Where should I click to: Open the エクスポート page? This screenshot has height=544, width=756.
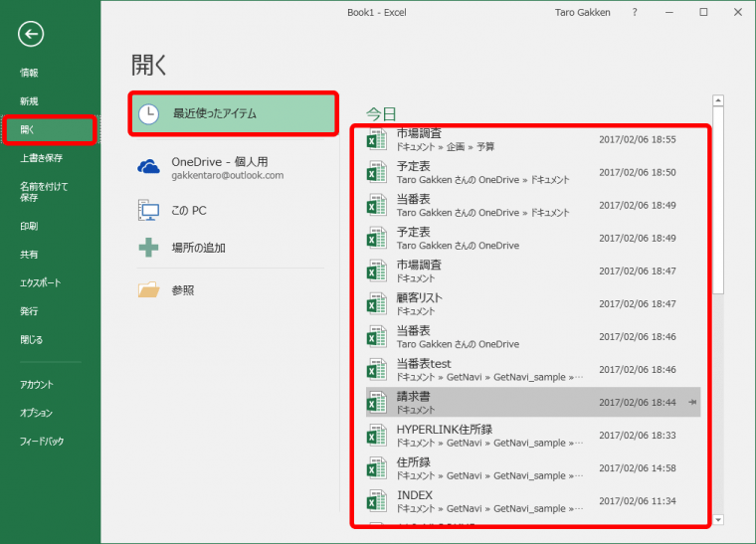click(41, 282)
